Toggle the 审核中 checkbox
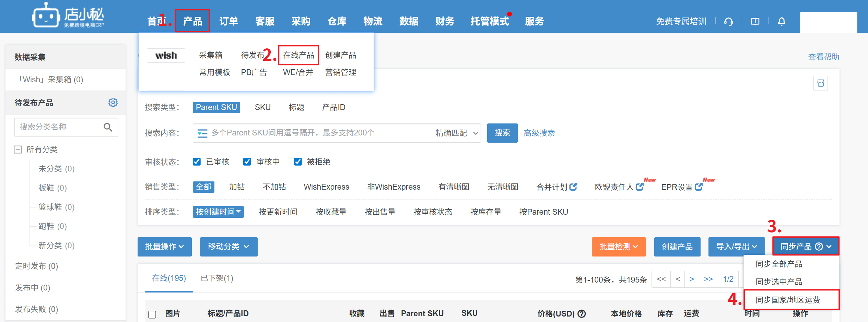Viewport: 868px width, 322px height. click(247, 162)
